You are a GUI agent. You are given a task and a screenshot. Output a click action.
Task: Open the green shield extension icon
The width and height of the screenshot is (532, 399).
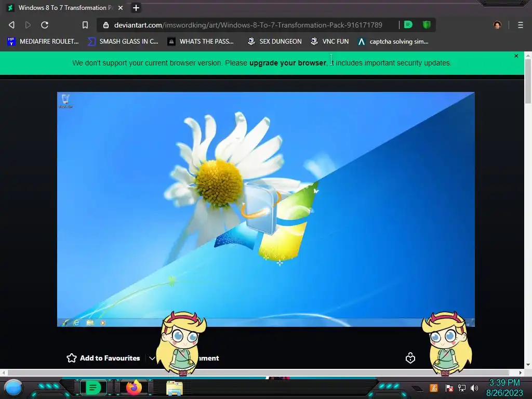[x=427, y=25]
